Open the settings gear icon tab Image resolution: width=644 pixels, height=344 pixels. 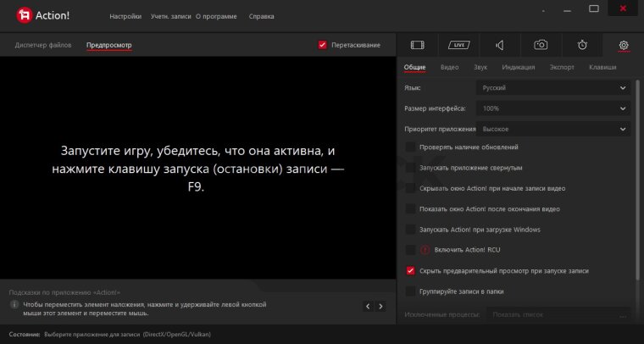[624, 45]
